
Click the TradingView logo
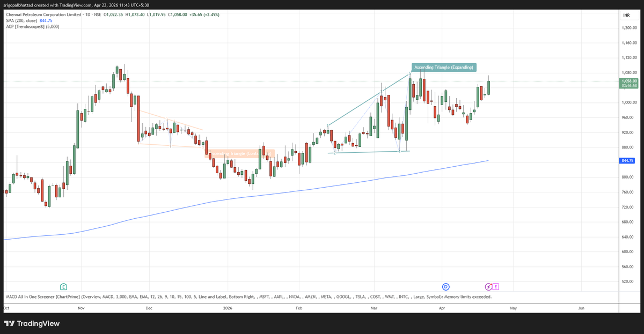tap(32, 323)
